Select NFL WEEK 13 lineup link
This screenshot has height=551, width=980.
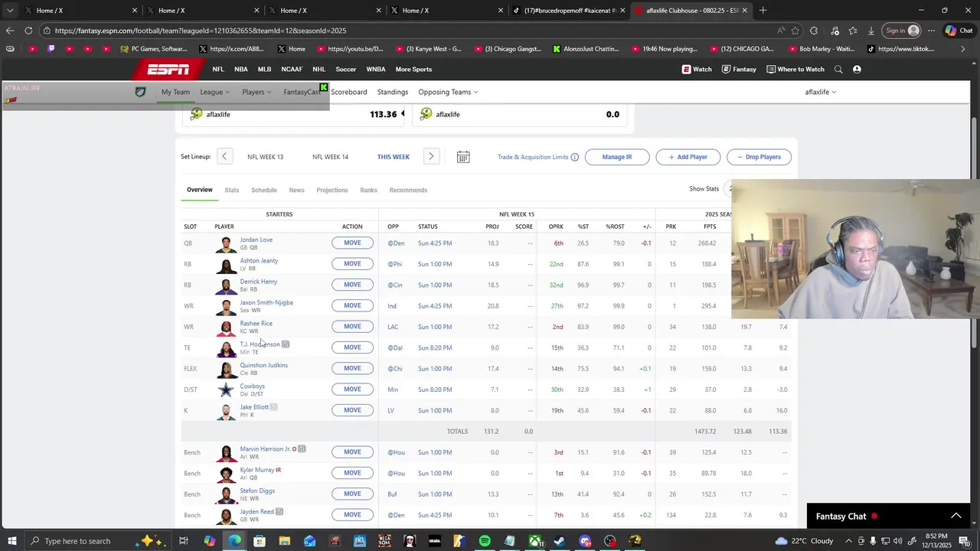pos(265,157)
